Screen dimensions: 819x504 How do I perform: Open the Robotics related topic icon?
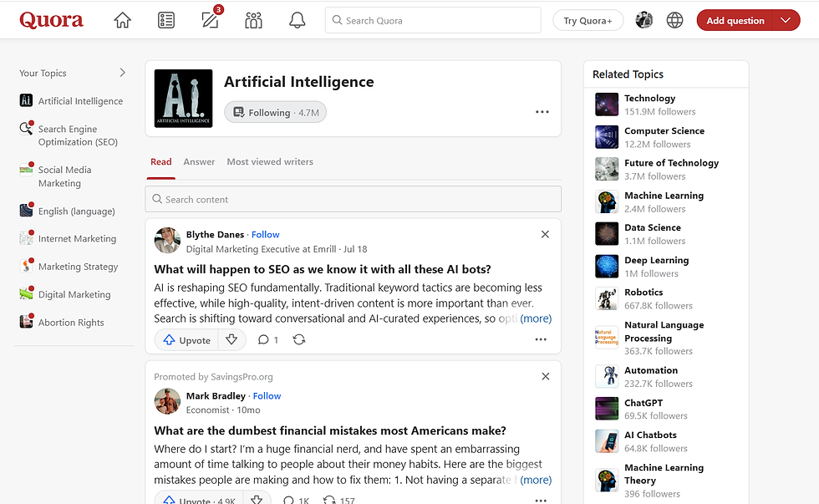(607, 298)
